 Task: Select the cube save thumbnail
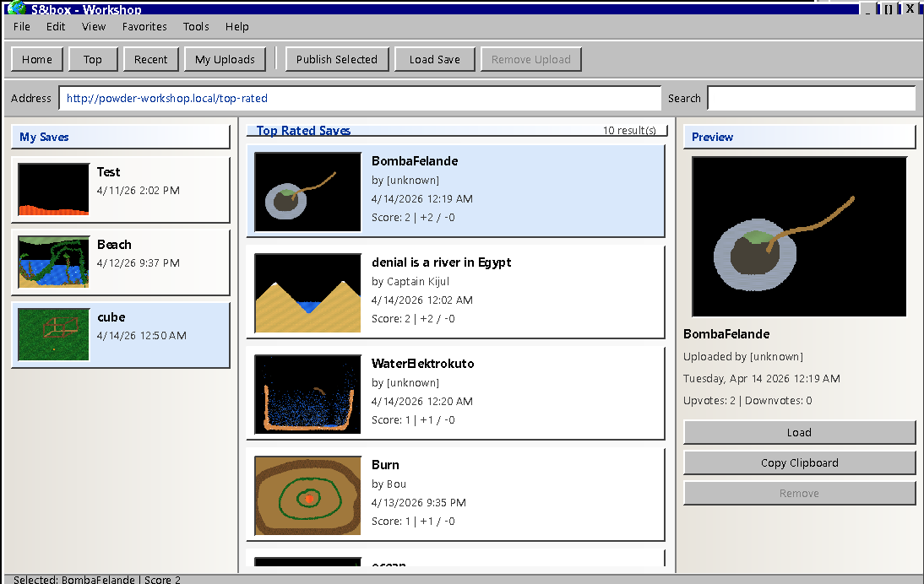point(54,334)
